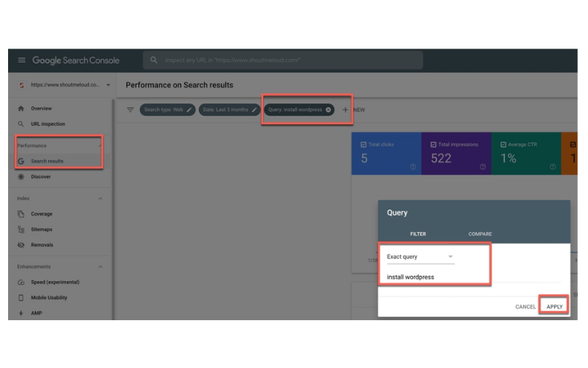Open Sitemaps in the sidebar
588x368 pixels.
pos(41,230)
